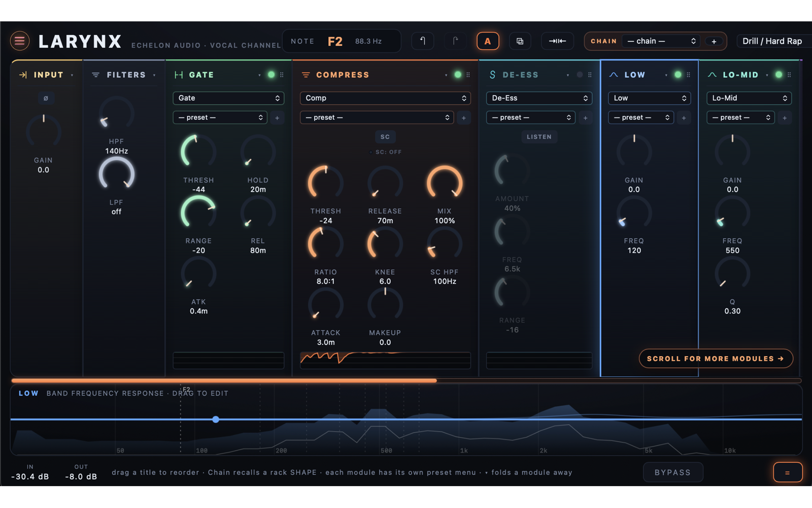Click the orange equals button at bottom right
This screenshot has height=508, width=812.
pos(787,472)
